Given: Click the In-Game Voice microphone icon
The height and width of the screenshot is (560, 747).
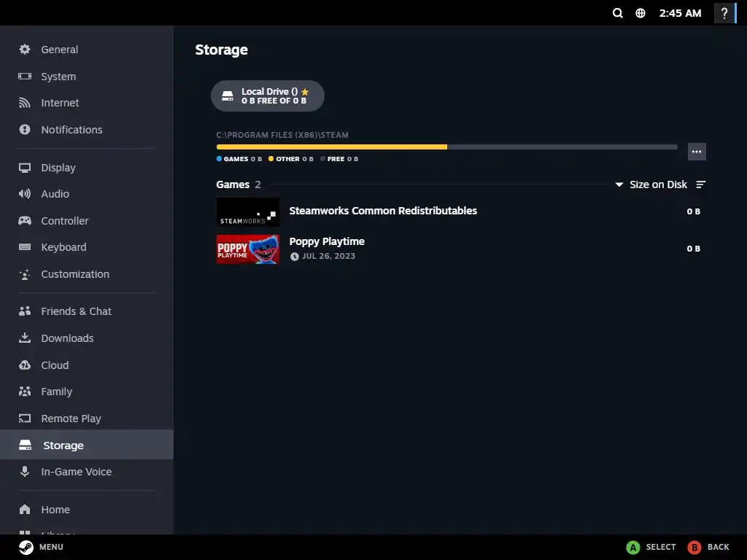Looking at the screenshot, I should pos(25,472).
